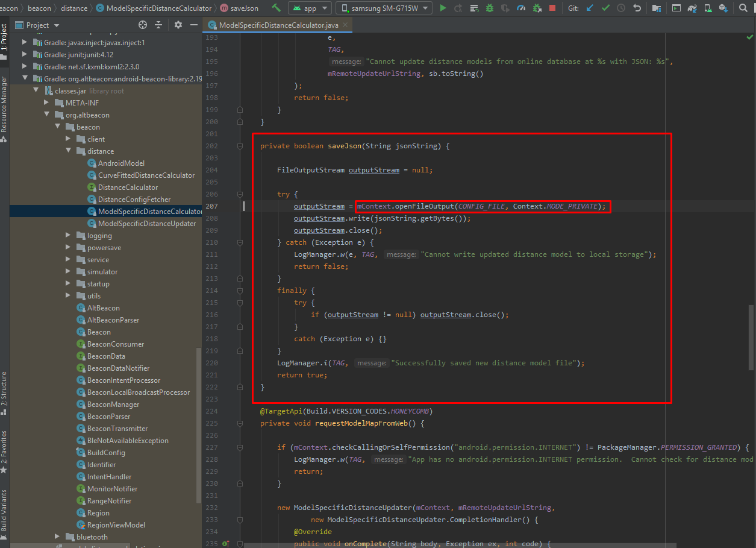Click the green Run app button
Screen dimensions: 756x548
[x=443, y=8]
